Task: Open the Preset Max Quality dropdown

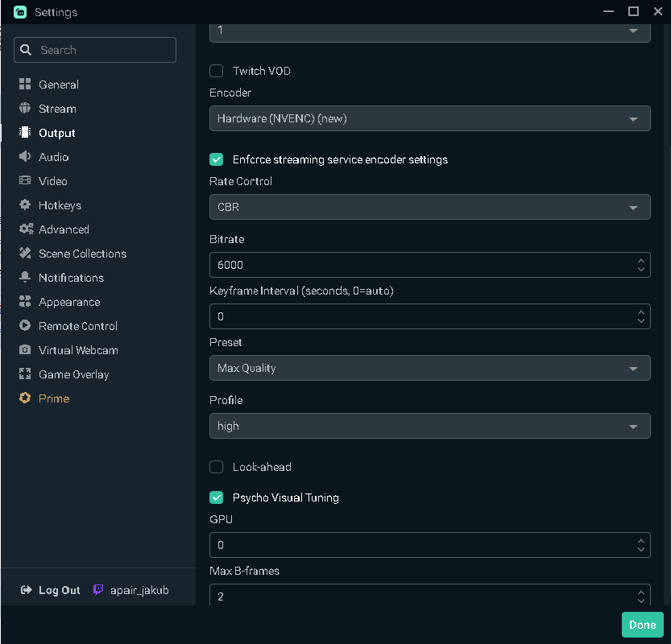Action: pos(429,368)
